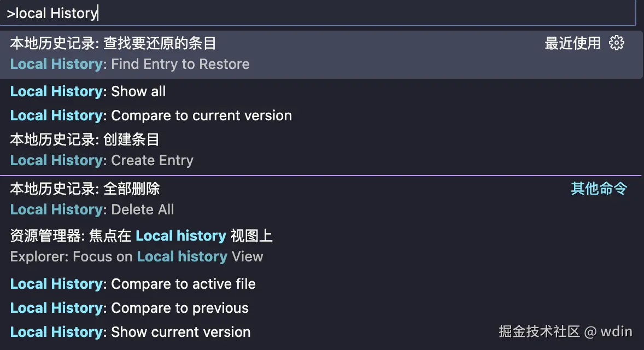Image resolution: width=644 pixels, height=350 pixels.
Task: Choose Local History: Compare to current version
Action: (151, 115)
